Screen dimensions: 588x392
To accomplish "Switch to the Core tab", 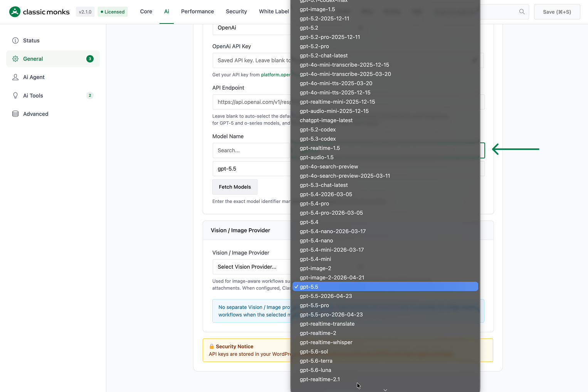I will coord(146,12).
